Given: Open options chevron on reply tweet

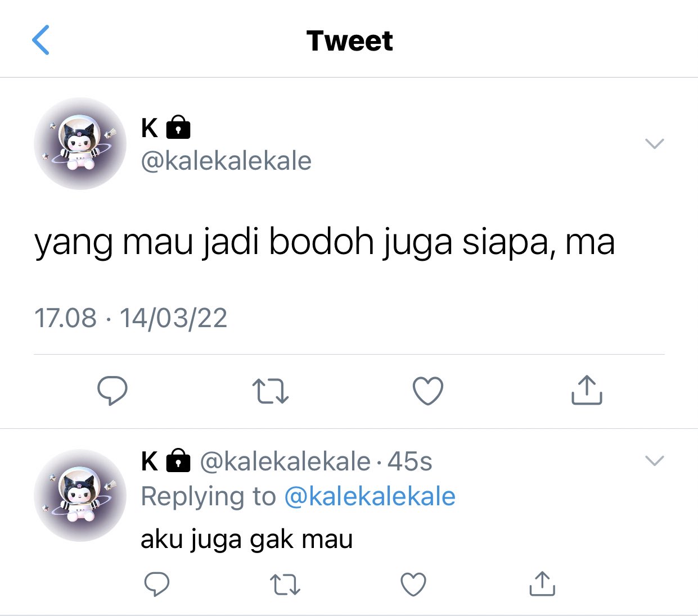Looking at the screenshot, I should (655, 461).
